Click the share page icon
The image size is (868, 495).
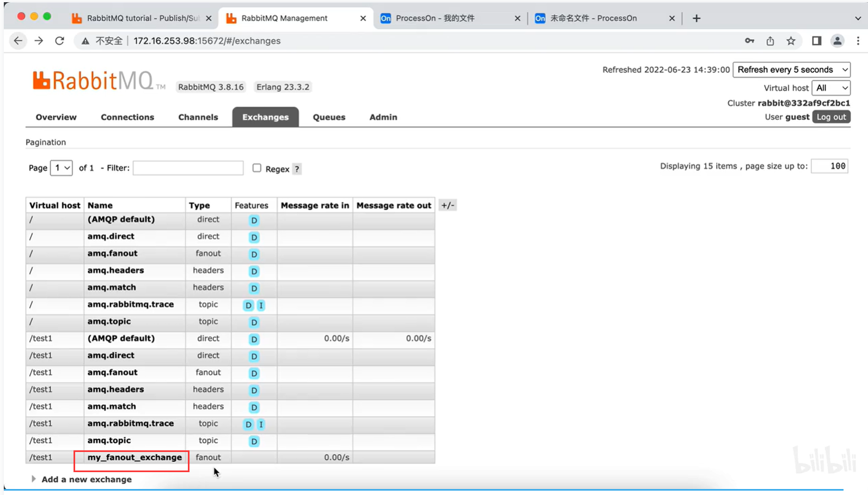coord(770,41)
